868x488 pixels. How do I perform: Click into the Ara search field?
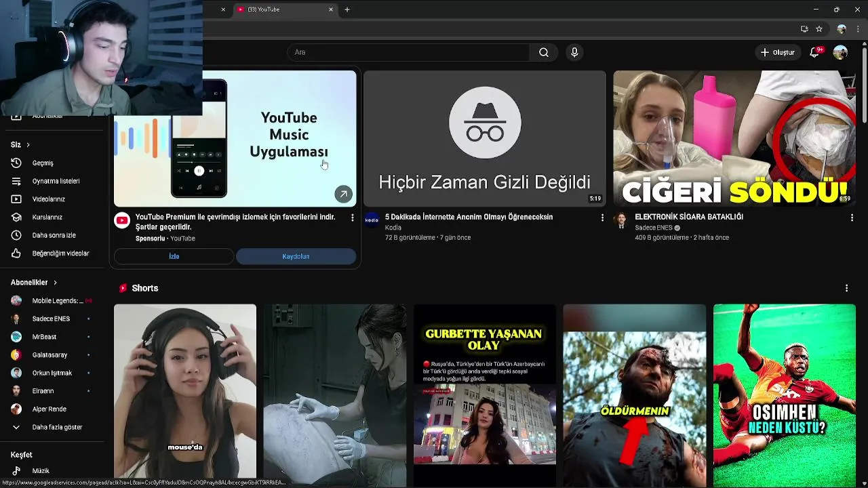(408, 52)
